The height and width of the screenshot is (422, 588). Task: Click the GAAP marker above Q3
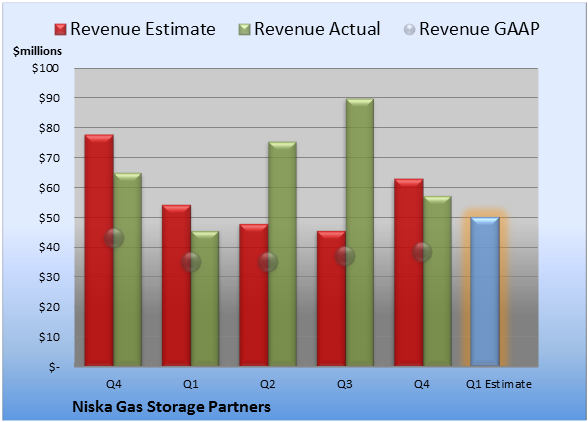pyautogui.click(x=345, y=256)
